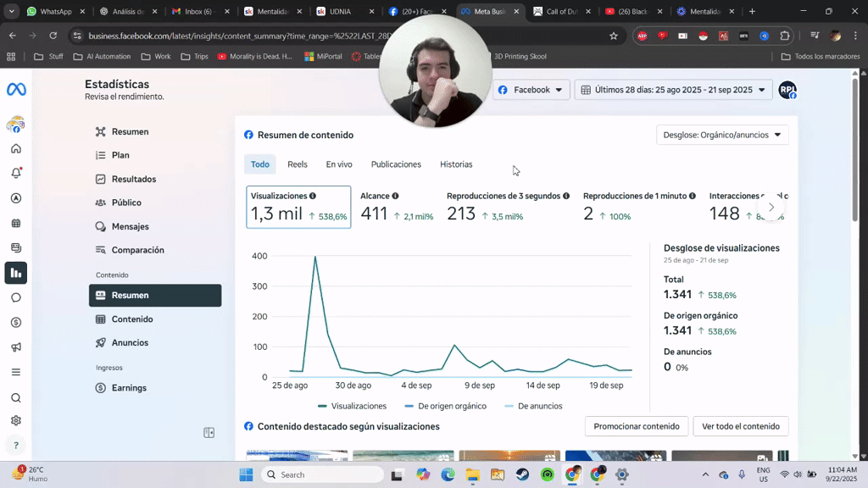868x488 pixels.
Task: Open AI Automation bookmarks folder
Action: pos(103,57)
